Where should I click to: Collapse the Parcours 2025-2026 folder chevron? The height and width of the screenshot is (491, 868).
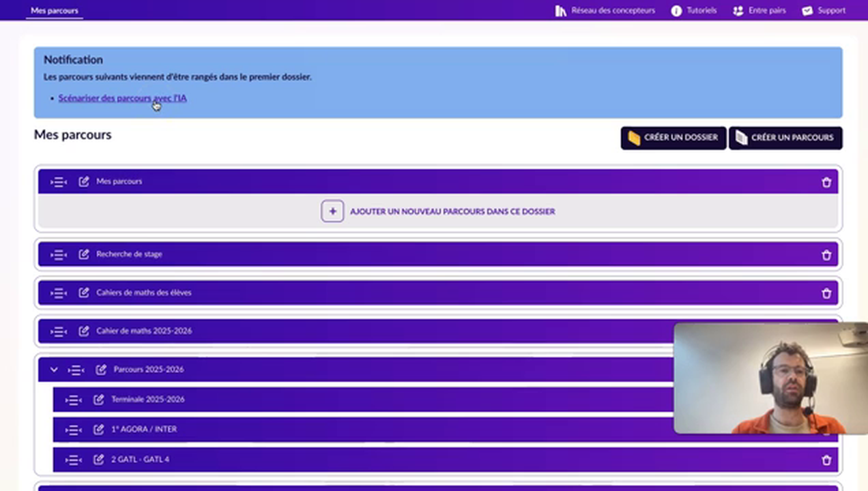tap(54, 370)
